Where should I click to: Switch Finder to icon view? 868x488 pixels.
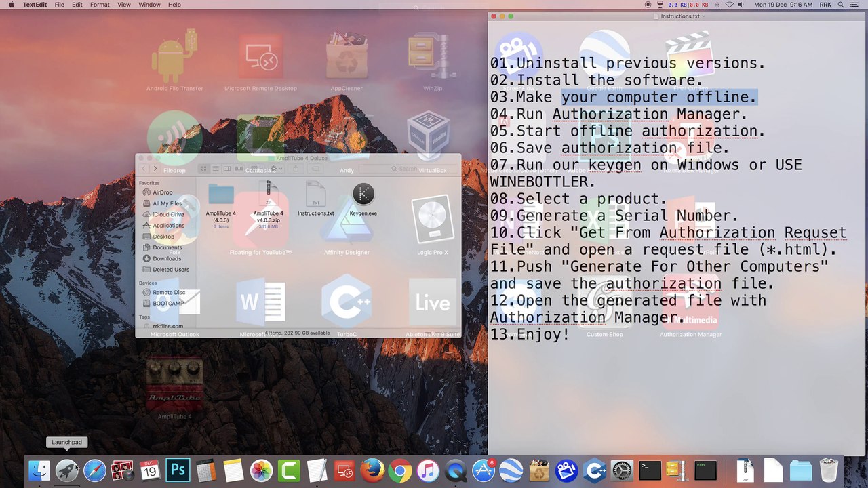(203, 169)
